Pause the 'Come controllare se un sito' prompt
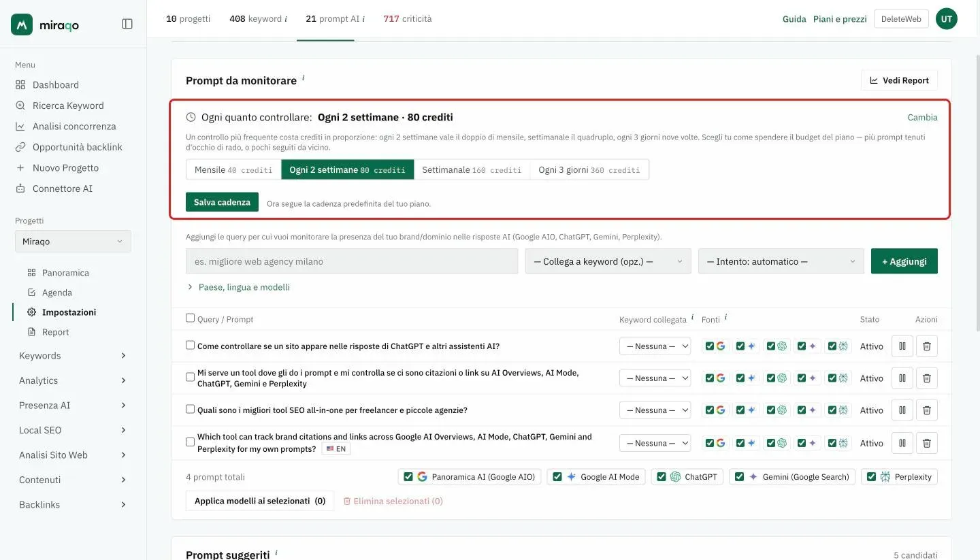The width and height of the screenshot is (980, 560). click(902, 346)
